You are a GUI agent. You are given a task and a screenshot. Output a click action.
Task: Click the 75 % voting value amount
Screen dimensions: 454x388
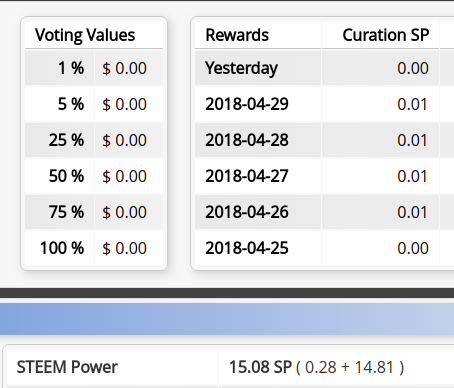point(124,212)
